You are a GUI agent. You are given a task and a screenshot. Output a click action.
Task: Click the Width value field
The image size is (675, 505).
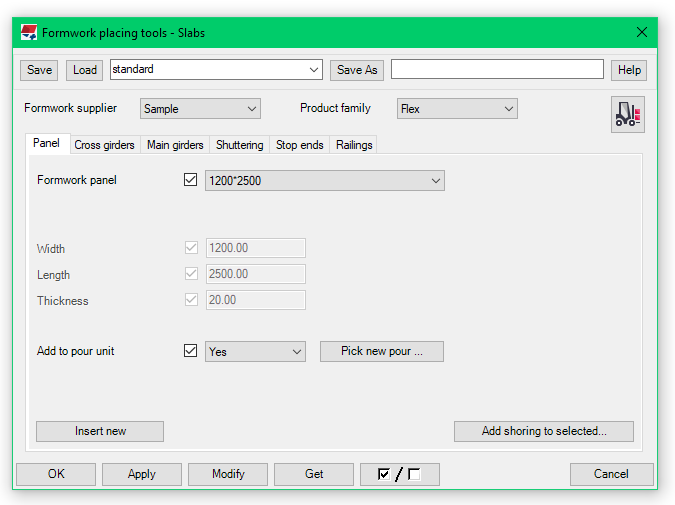pos(256,248)
